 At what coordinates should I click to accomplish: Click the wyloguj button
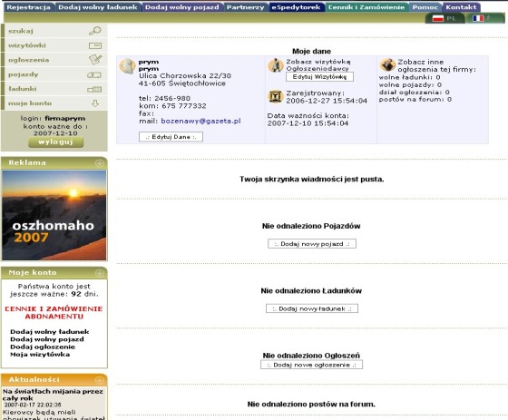pos(55,142)
